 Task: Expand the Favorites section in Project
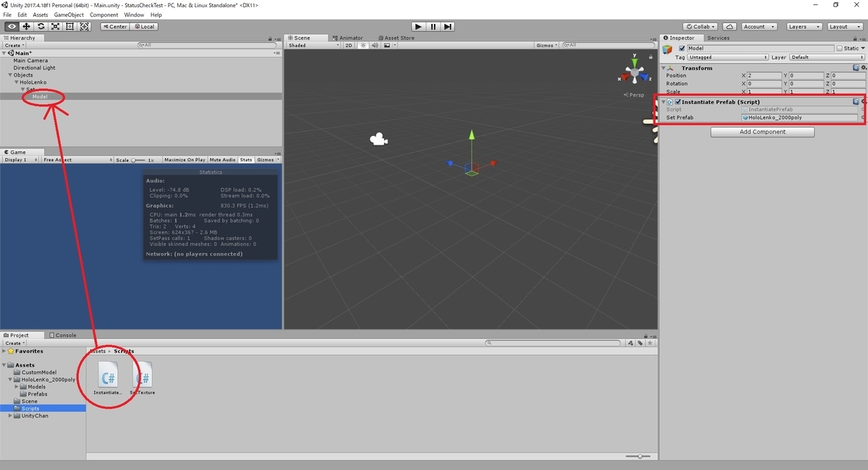[x=4, y=351]
